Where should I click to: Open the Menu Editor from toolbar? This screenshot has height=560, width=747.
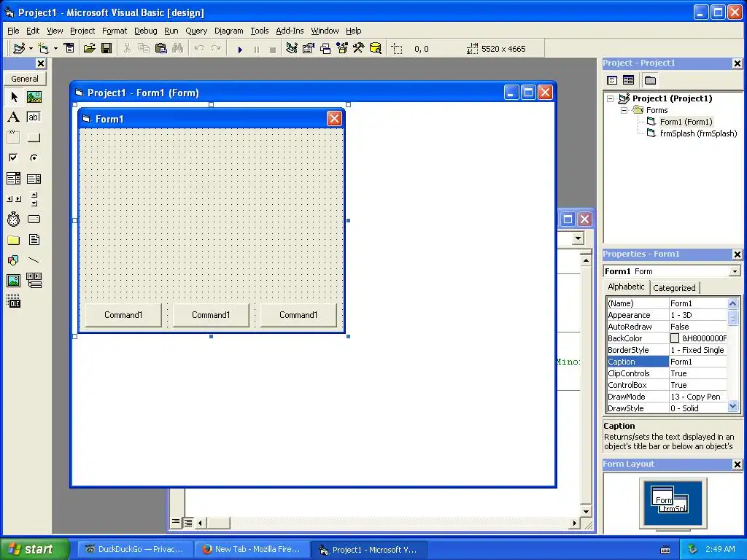pyautogui.click(x=69, y=49)
